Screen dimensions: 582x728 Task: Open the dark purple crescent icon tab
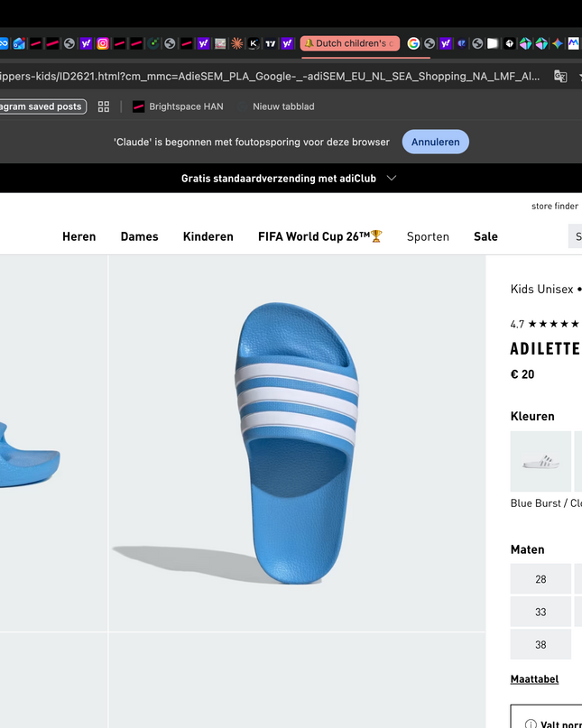coord(461,43)
